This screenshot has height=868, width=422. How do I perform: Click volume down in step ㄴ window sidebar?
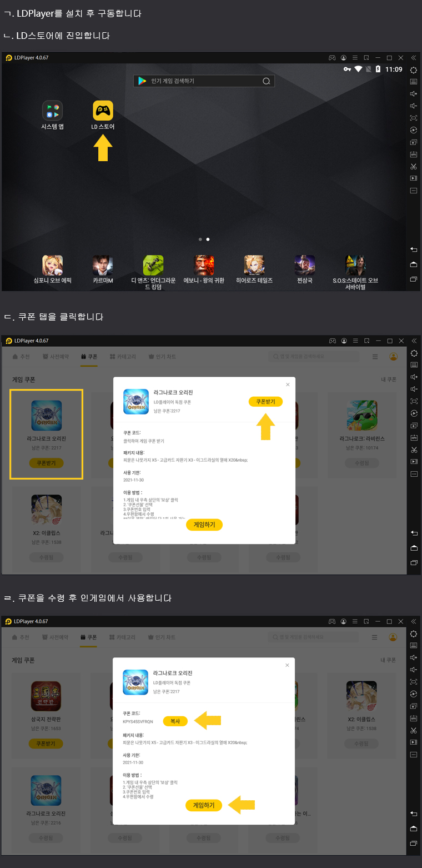(414, 106)
